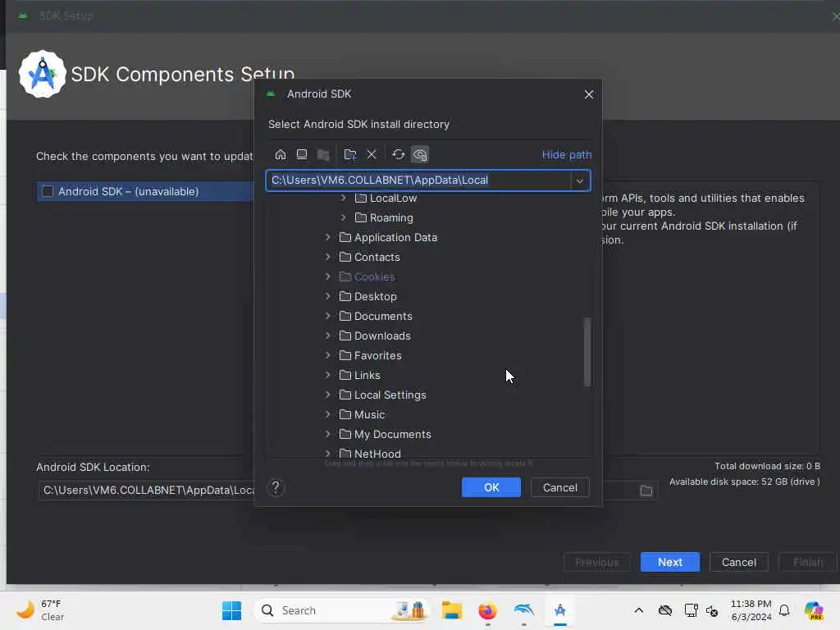Expand the LocalLow folder
Screen dimensions: 840x630
coord(344,198)
